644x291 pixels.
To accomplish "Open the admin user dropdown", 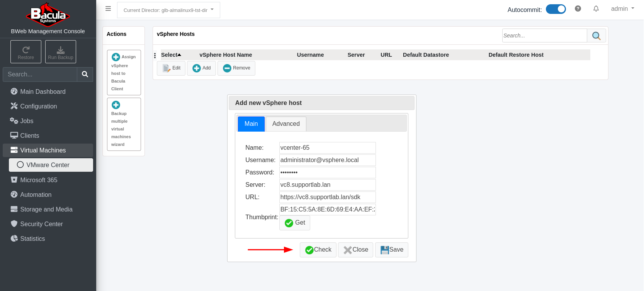I will (622, 8).
